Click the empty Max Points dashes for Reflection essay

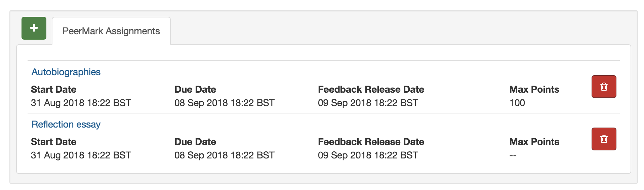pyautogui.click(x=513, y=155)
